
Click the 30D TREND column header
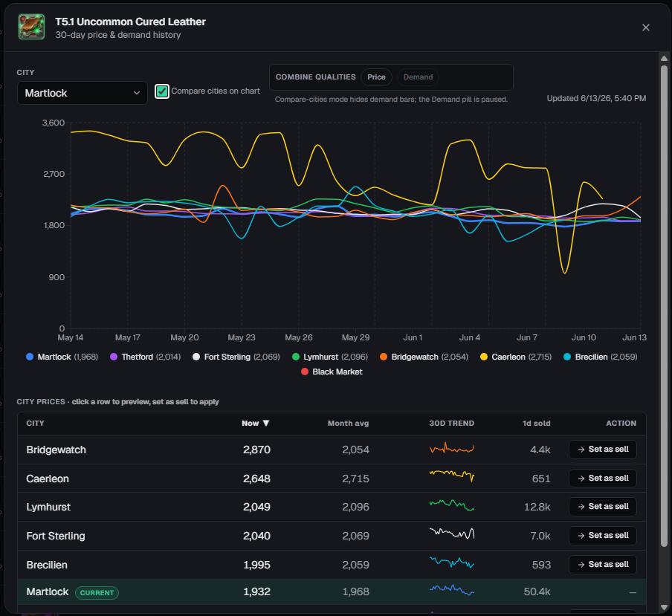pos(452,424)
